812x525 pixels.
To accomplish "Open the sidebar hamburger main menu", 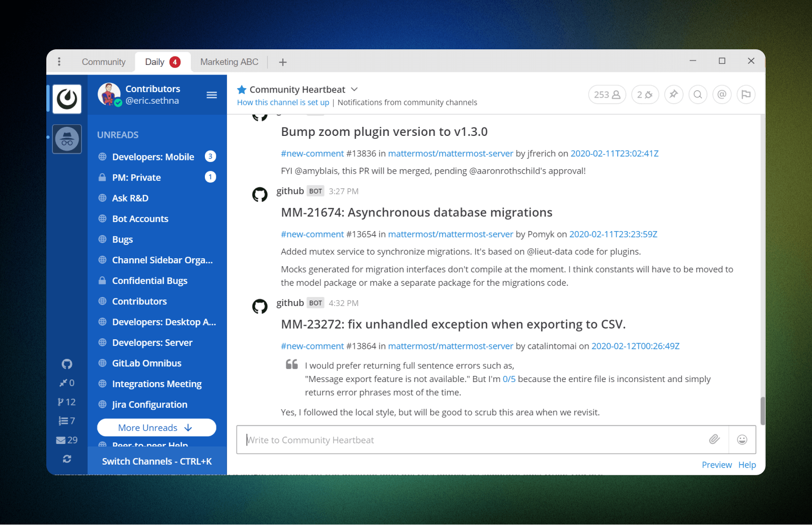I will (x=211, y=95).
